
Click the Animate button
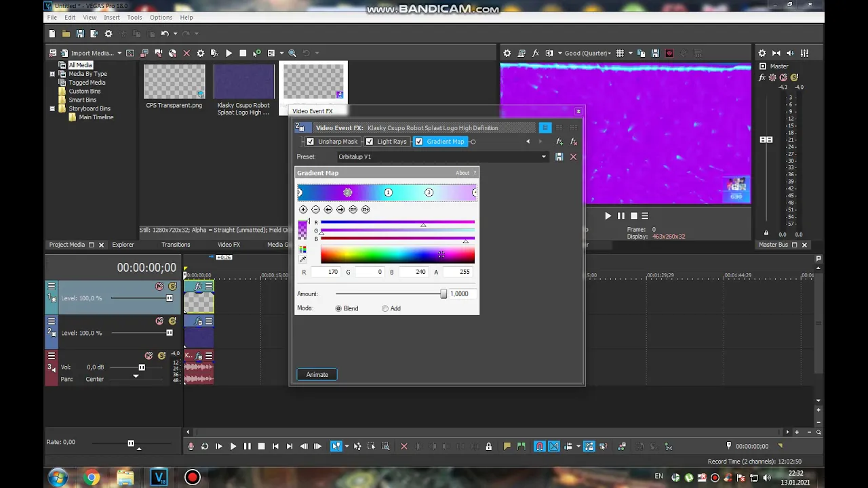(x=317, y=375)
